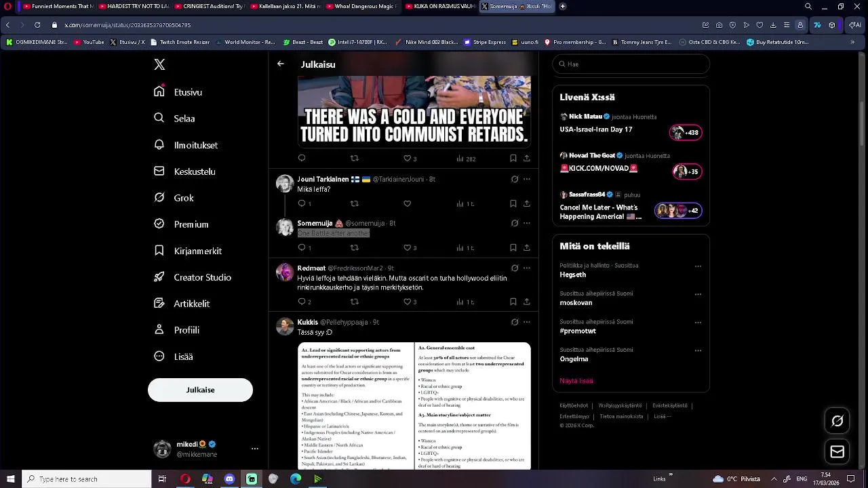This screenshot has width=868, height=488.
Task: Like Jouni Tarkiainen's comment
Action: point(407,203)
